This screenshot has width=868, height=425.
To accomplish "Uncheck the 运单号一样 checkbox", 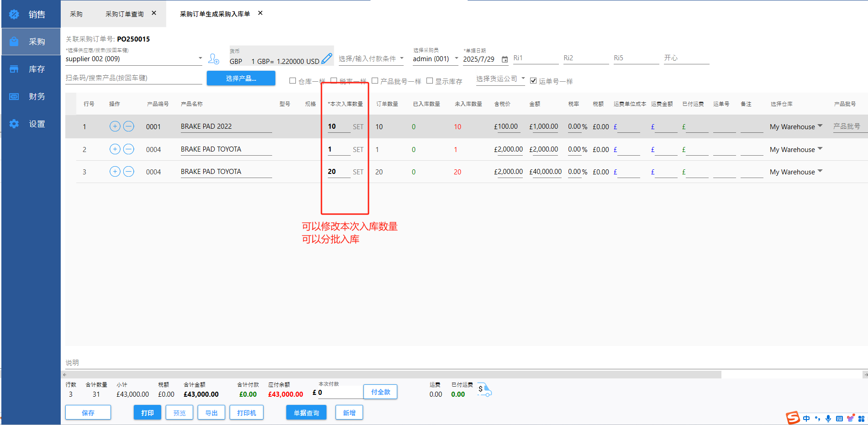I will [533, 81].
